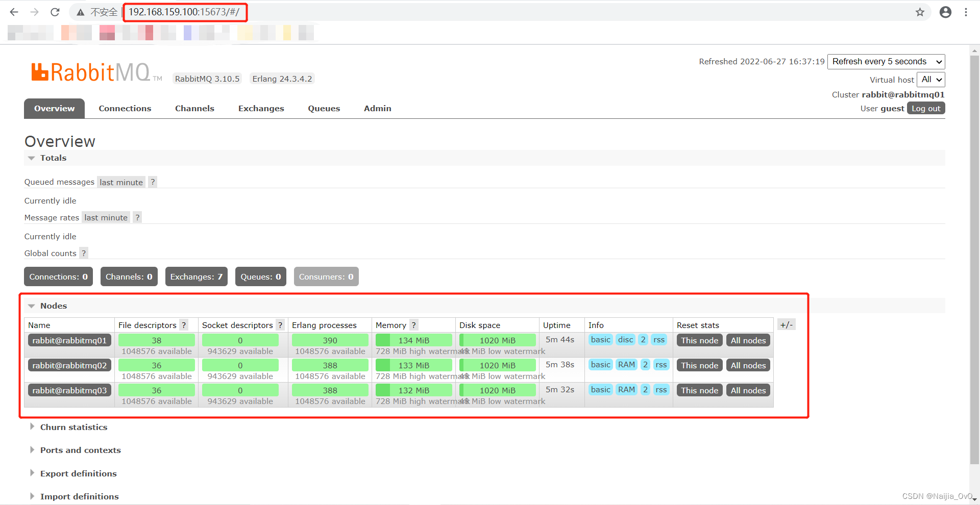The height and width of the screenshot is (505, 980).
Task: Switch to the Exchanges tab
Action: [261, 108]
